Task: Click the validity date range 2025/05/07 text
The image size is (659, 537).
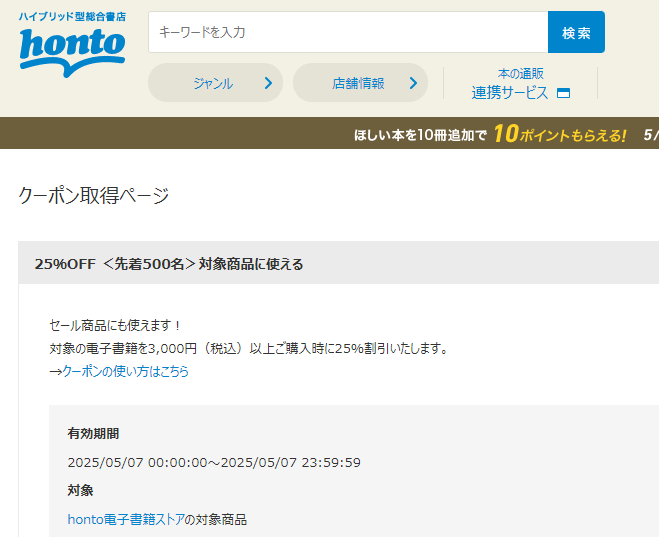Action: click(214, 463)
